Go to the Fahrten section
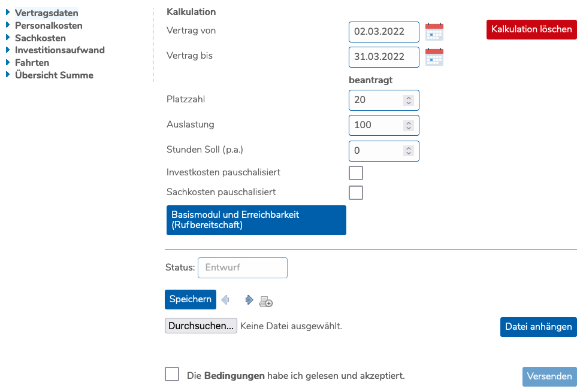Viewport: 583px width, 392px height. coord(32,62)
